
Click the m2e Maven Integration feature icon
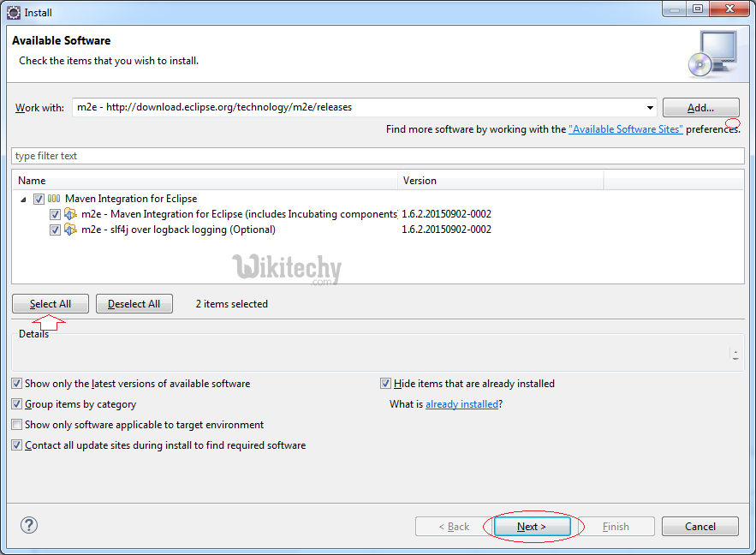tap(71, 214)
